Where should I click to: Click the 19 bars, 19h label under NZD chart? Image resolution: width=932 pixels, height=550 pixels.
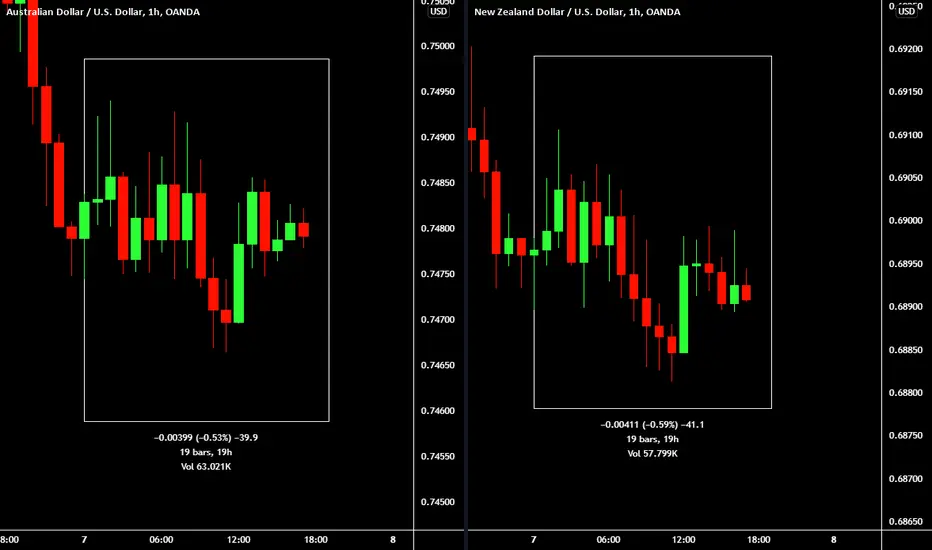point(652,439)
